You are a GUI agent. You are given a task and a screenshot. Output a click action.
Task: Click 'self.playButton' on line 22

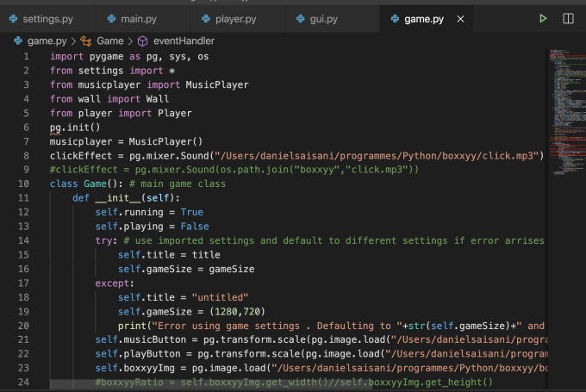coord(138,354)
